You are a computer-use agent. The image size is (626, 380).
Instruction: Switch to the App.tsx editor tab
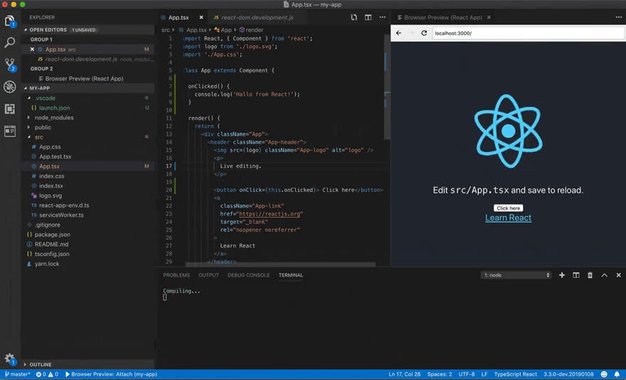pos(178,18)
